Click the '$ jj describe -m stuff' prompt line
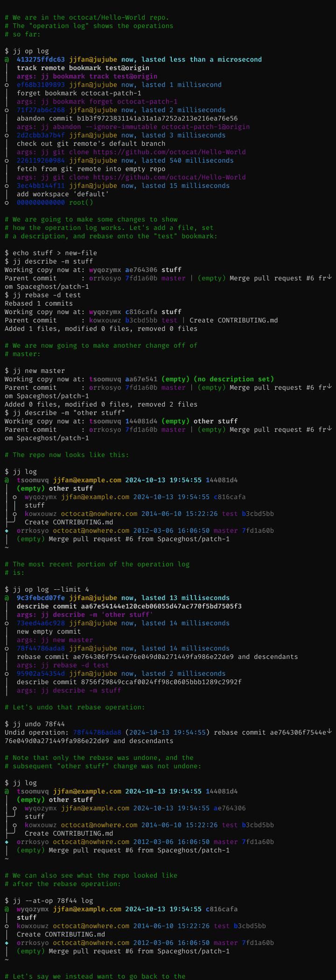 pos(49,261)
